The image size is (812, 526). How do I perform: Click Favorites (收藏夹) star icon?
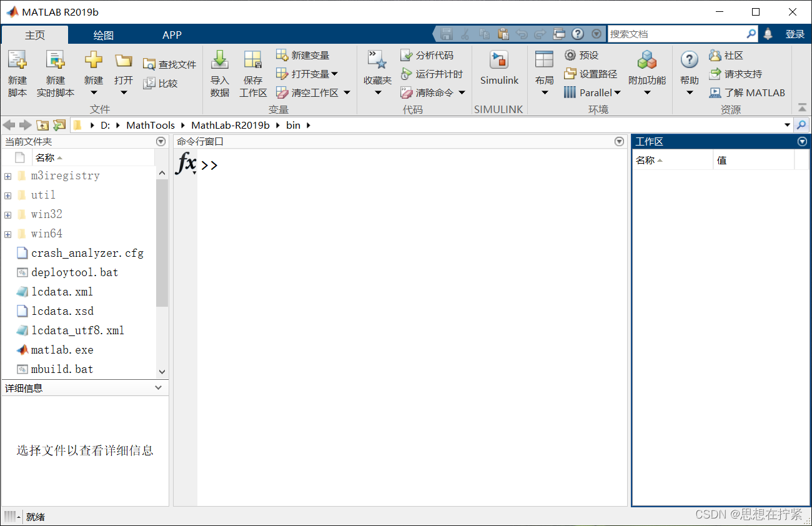(377, 60)
